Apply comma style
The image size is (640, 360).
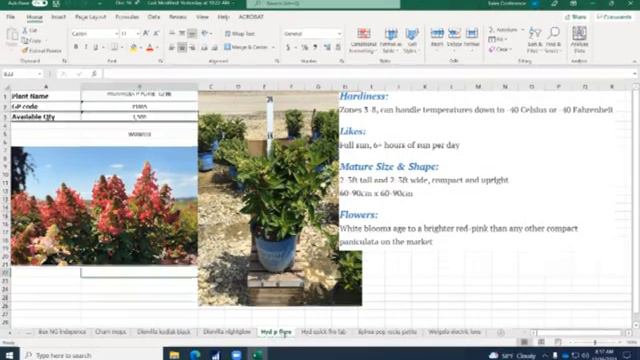315,48
